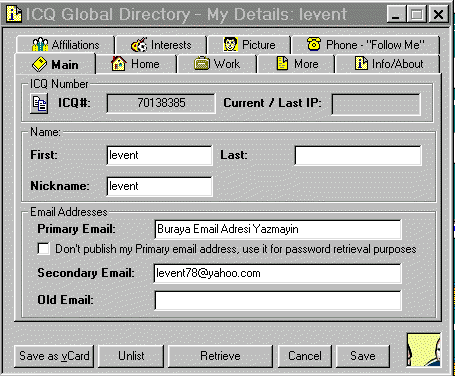Click the yellow picture thumbnail at the bottom
The width and height of the screenshot is (455, 376).
(x=424, y=350)
